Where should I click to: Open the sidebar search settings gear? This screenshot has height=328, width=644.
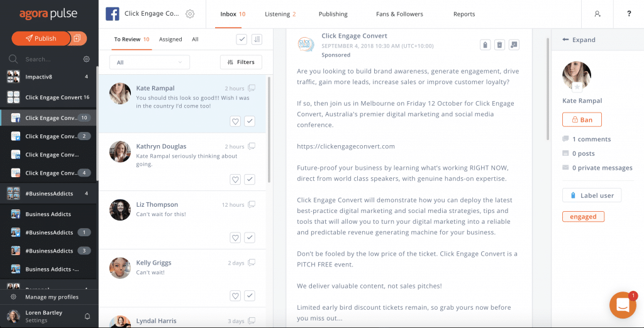(x=87, y=59)
